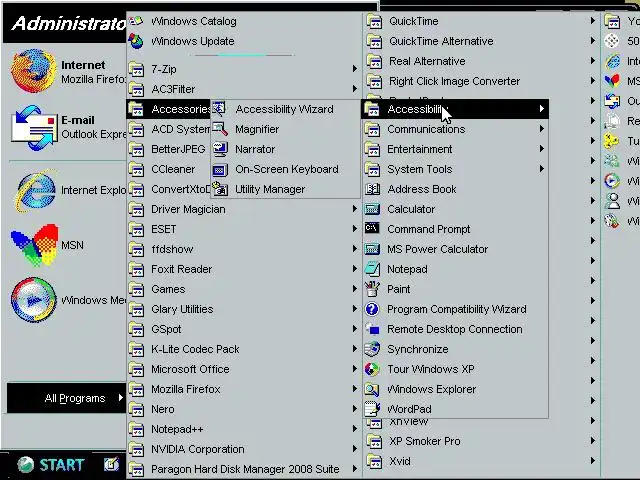Open the Magnifier icon
This screenshot has height=480, width=640.
pos(220,129)
